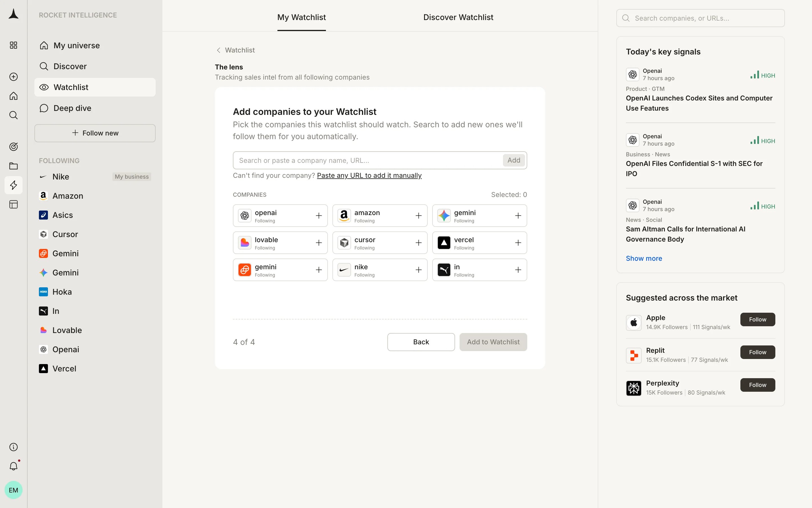Click Show more under key signals
The width and height of the screenshot is (812, 508).
click(x=644, y=258)
